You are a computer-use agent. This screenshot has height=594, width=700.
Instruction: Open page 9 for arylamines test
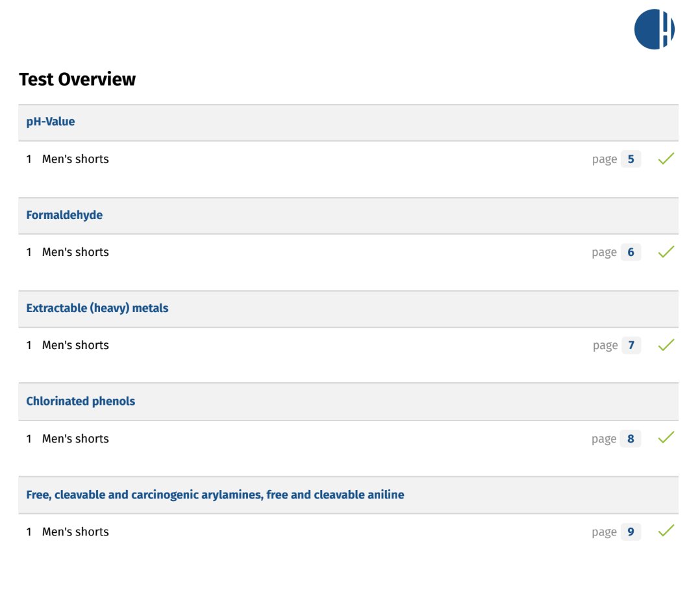pos(631,532)
